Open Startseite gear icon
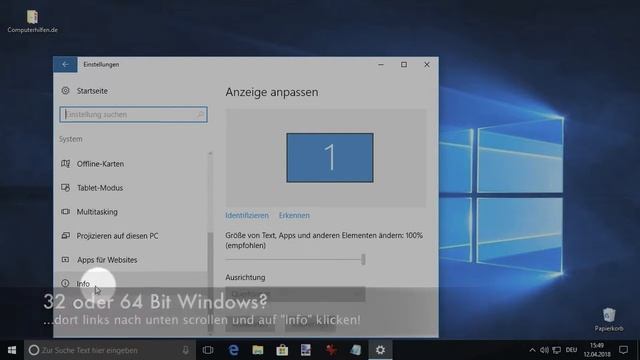The image size is (640, 360). pyautogui.click(x=65, y=91)
